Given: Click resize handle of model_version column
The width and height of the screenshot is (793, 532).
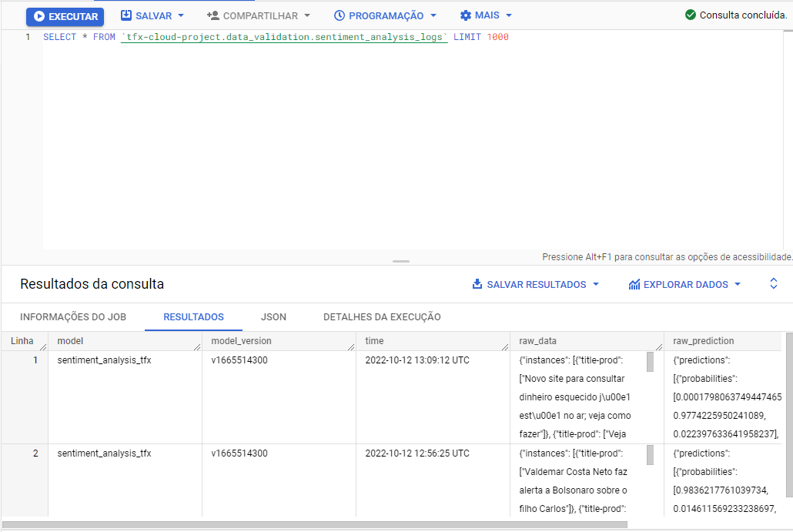Looking at the screenshot, I should [x=352, y=347].
